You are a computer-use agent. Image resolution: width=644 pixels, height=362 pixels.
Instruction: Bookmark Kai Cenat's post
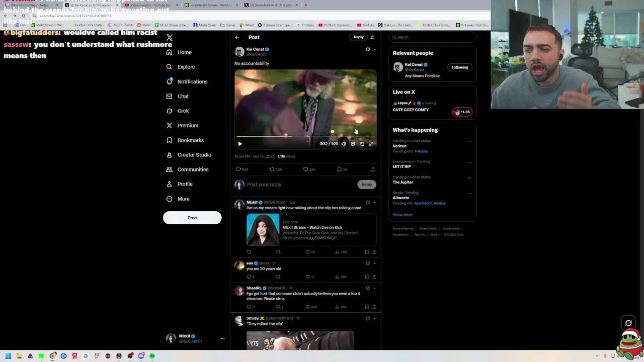339,169
